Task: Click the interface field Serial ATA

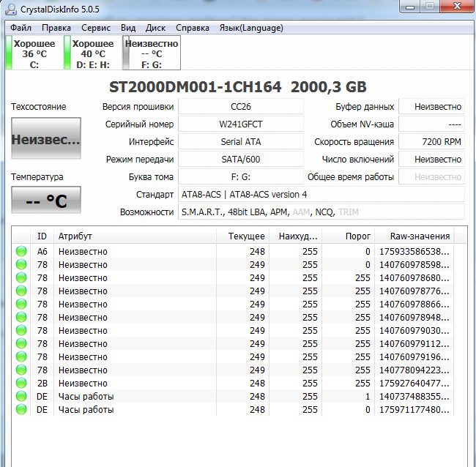Action: (x=241, y=142)
